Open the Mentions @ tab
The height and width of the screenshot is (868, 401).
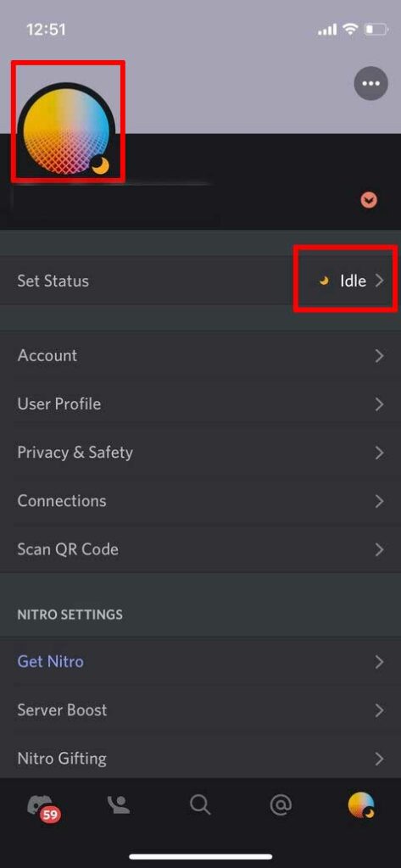(x=281, y=804)
